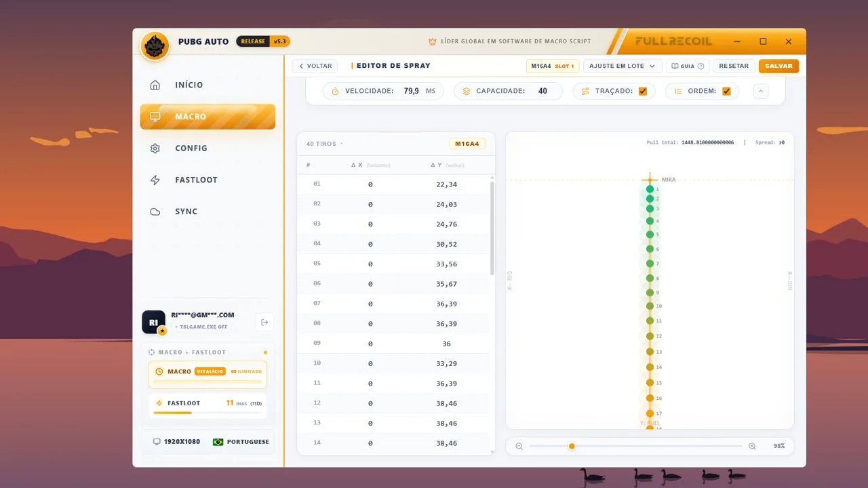Screen dimensions: 868x488
Task: Click the home icon beside Início
Action: [x=155, y=85]
